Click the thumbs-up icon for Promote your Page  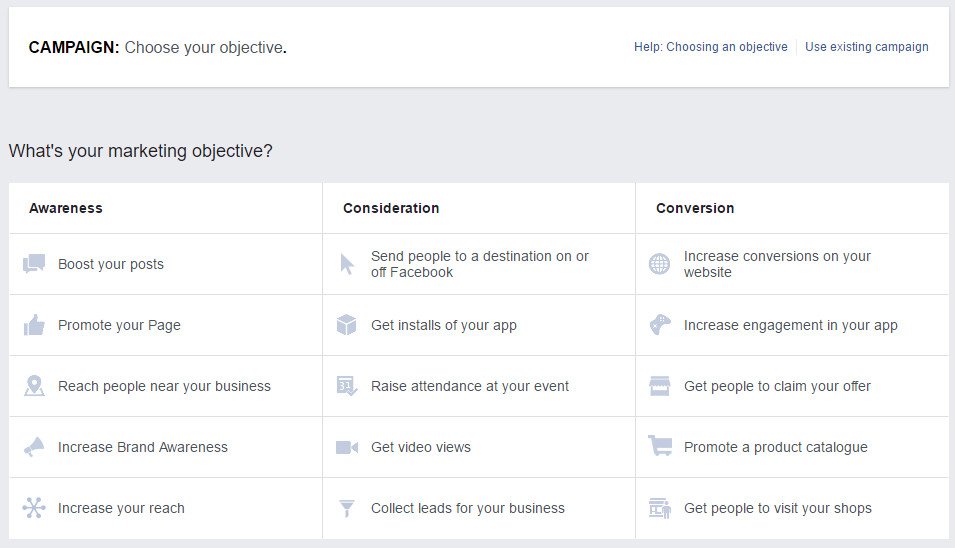click(x=34, y=325)
